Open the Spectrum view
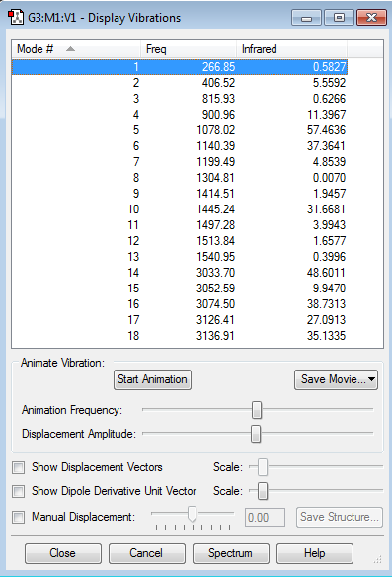The height and width of the screenshot is (577, 392). [231, 553]
